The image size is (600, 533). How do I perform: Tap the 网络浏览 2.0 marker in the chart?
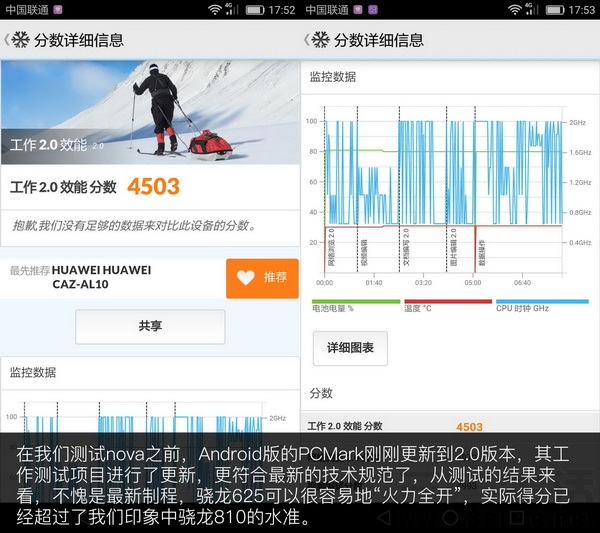pyautogui.click(x=331, y=248)
